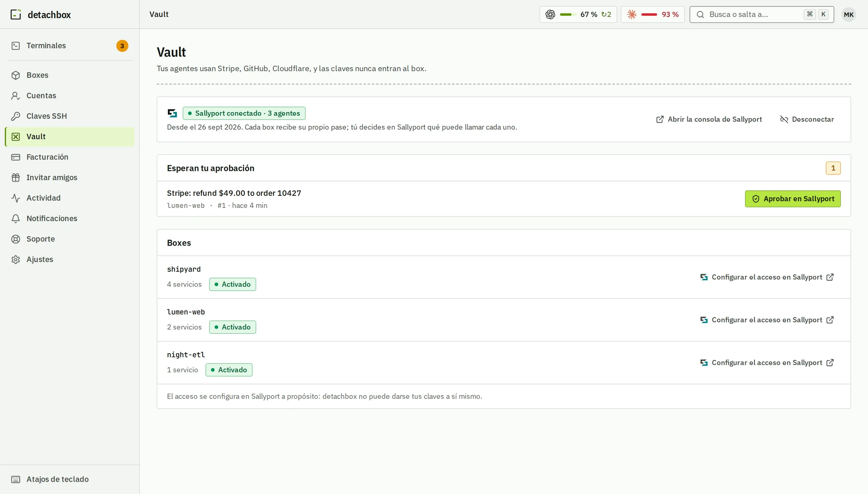Click '2 servicios' under lumen-web
This screenshot has width=868, height=494.
184,327
